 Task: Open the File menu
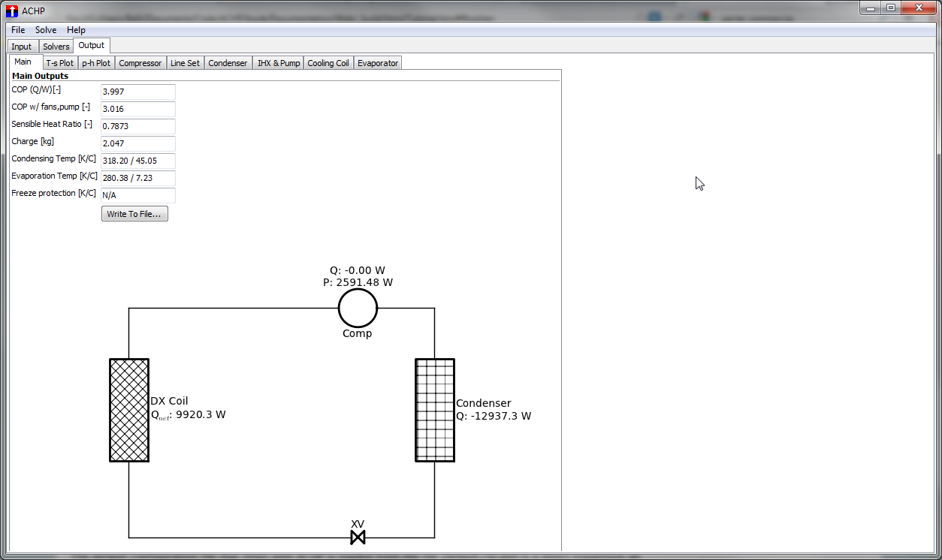coord(18,30)
